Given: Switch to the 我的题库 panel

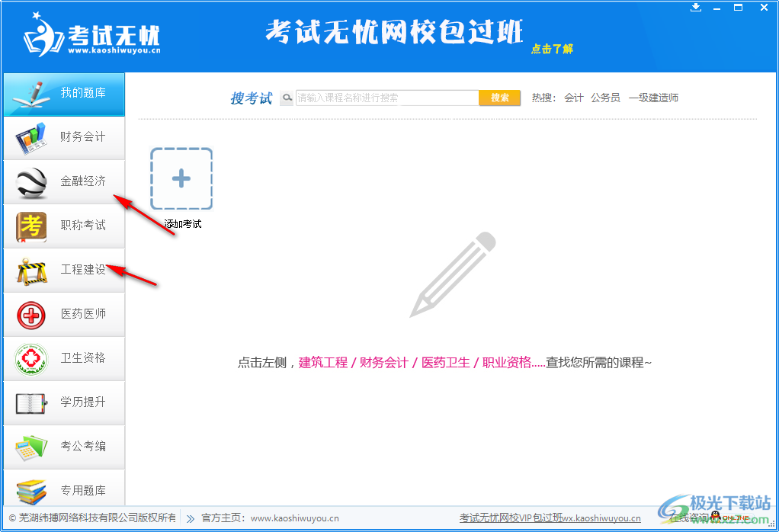Looking at the screenshot, I should click(x=63, y=94).
